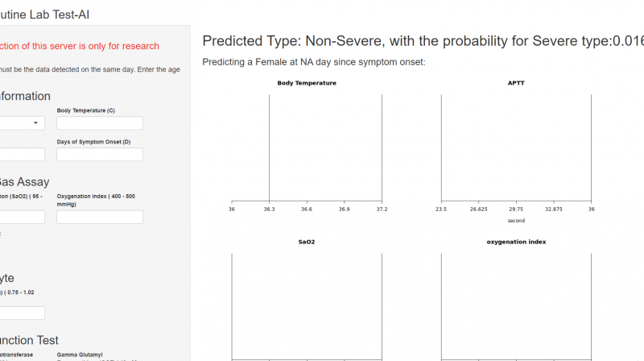The height and width of the screenshot is (361, 644).
Task: Click the 'Predicting a Female' description line
Action: coord(314,62)
